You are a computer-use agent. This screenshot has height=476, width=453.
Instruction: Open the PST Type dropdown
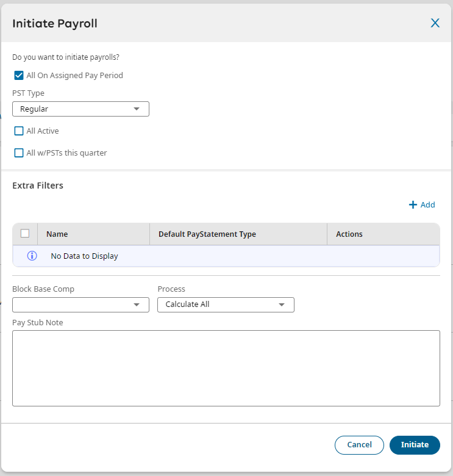click(80, 109)
